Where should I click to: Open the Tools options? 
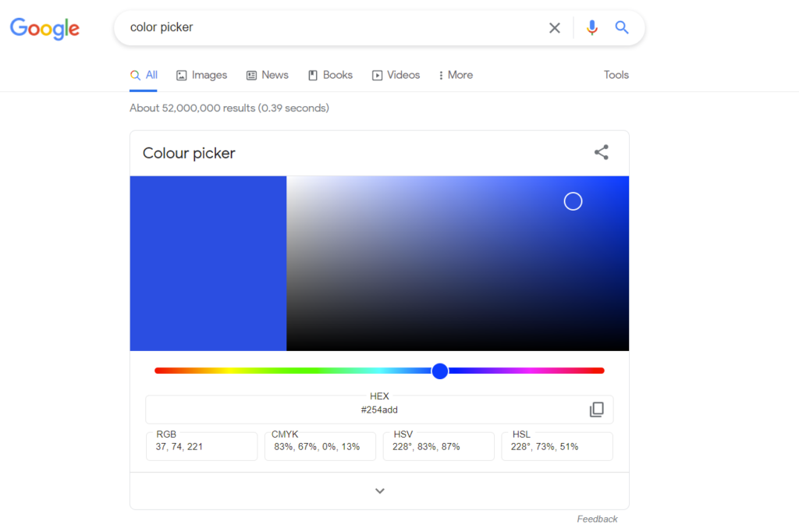pos(616,75)
